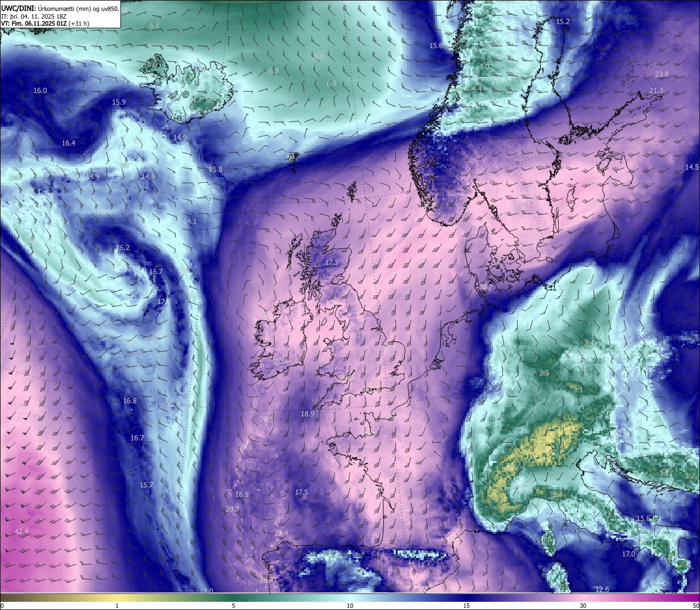Screen dimensions: 700x610
Task: Click the 42.4 value in the magenta area
Action: click(x=21, y=532)
